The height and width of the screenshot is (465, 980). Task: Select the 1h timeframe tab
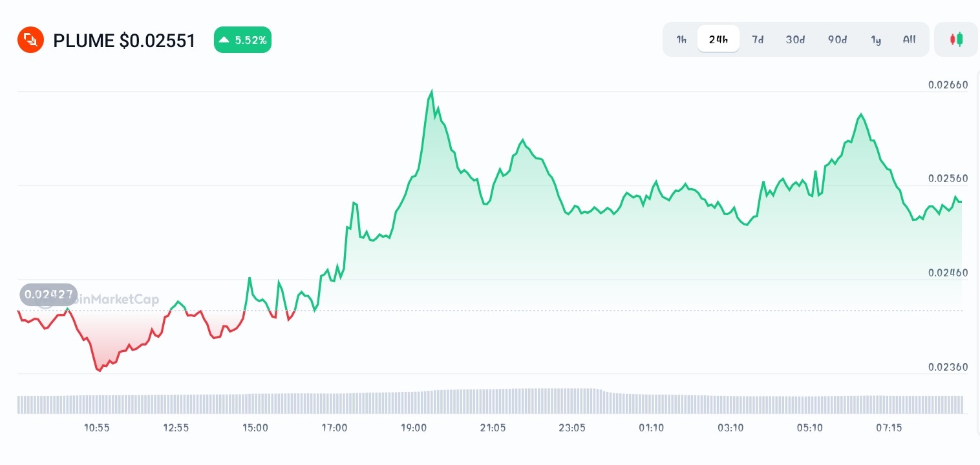(x=681, y=39)
